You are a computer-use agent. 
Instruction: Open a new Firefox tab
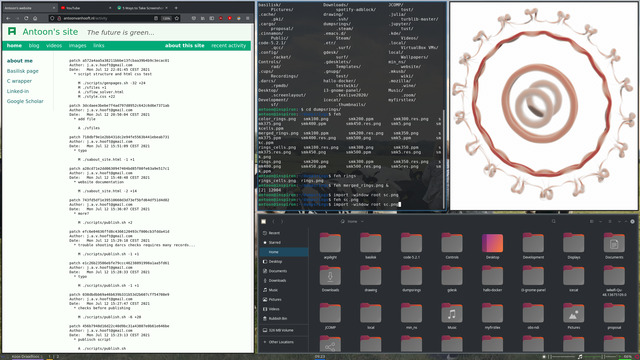point(176,8)
